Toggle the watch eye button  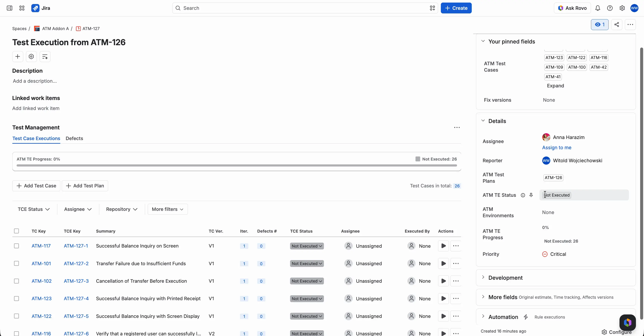(599, 25)
